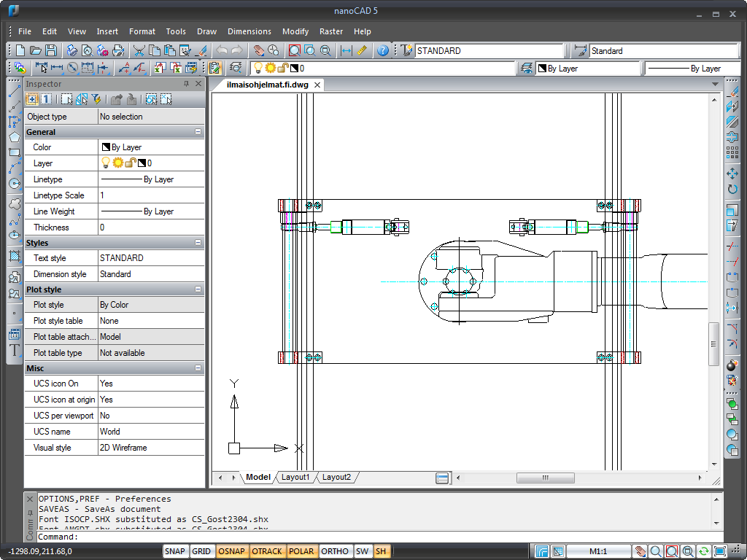747x560 pixels.
Task: Click Quick Select funnel icon in Inspector
Action: pos(97,99)
